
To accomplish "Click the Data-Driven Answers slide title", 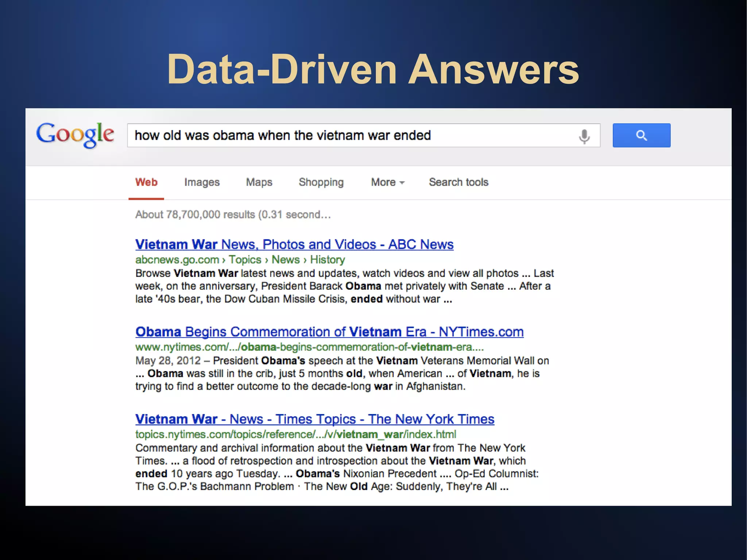I will 373,69.
